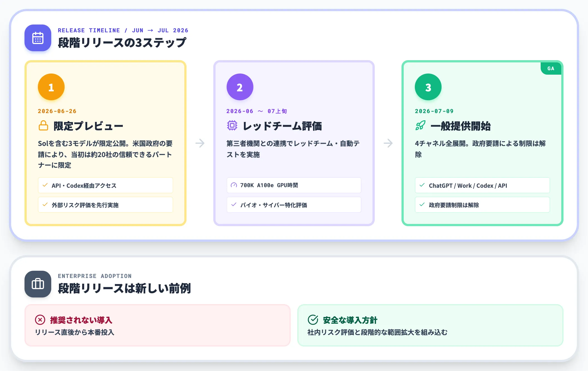Click the step 3 description starting 4チャネル全展開
Screen dimensions: 588x371
coord(480,149)
